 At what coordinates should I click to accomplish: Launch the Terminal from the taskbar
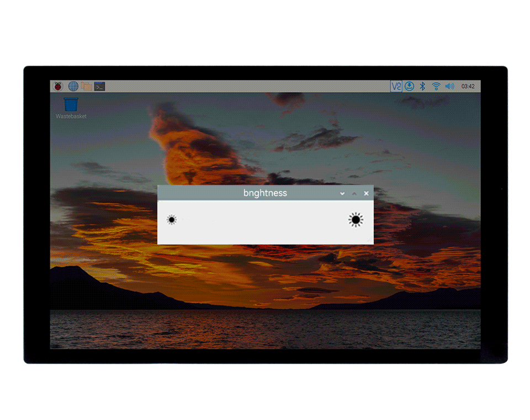[x=99, y=86]
